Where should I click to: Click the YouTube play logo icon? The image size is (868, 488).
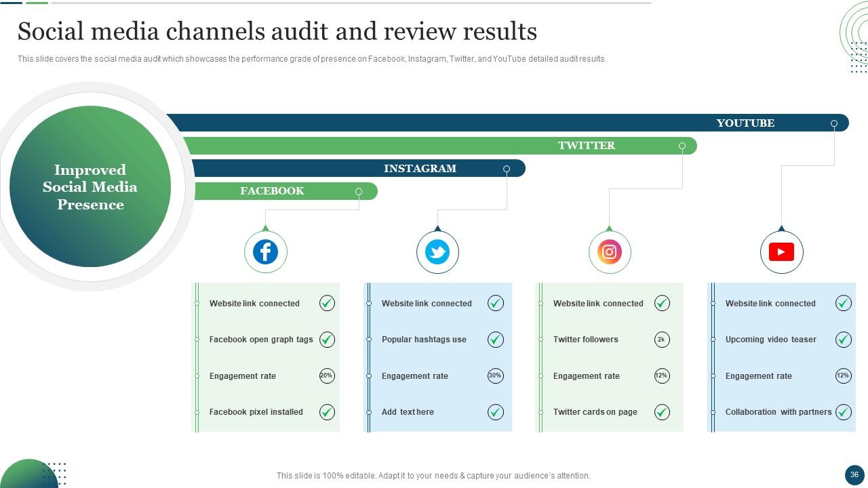pyautogui.click(x=781, y=252)
